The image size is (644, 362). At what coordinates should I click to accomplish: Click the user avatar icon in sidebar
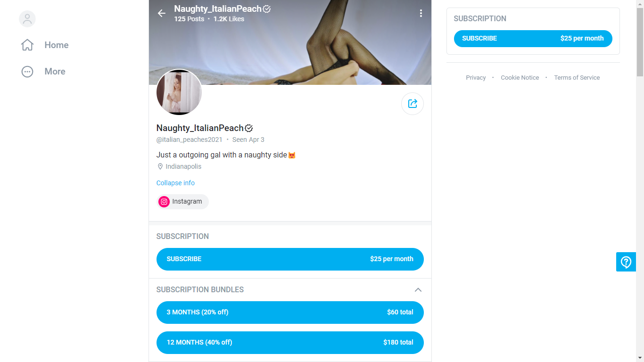(27, 19)
